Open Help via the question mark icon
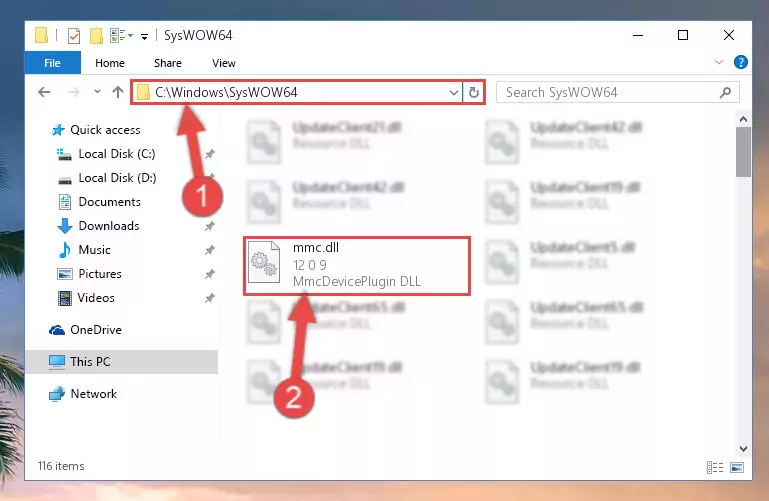Viewport: 769px width, 501px height. tap(741, 62)
